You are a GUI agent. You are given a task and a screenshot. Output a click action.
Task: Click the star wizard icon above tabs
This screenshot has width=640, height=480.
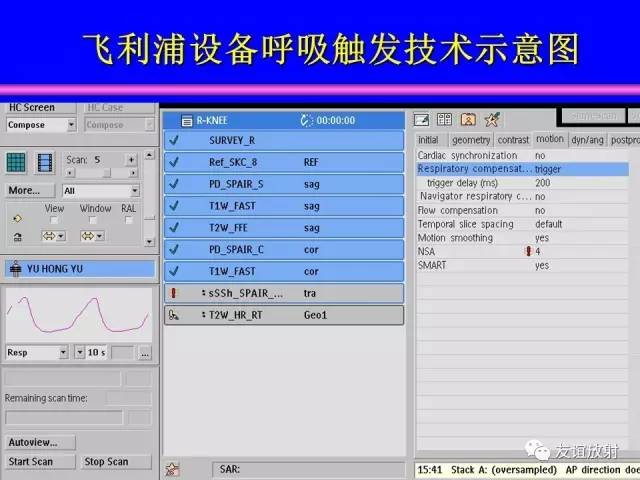pyautogui.click(x=492, y=119)
